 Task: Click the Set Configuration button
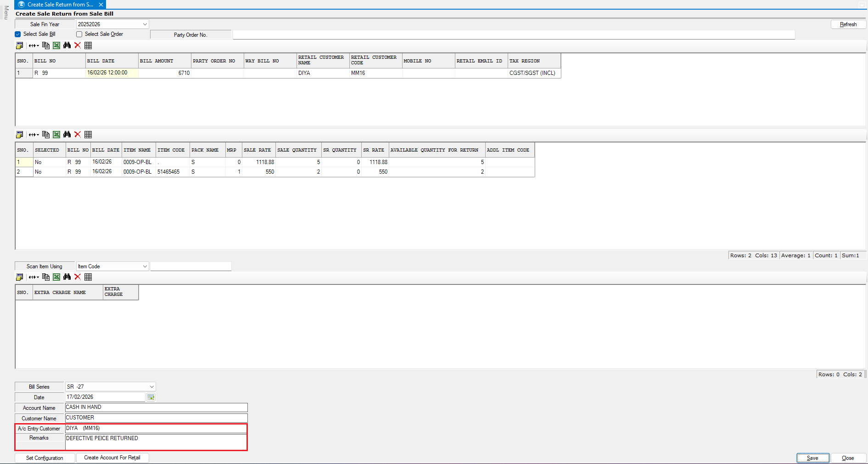[45, 458]
